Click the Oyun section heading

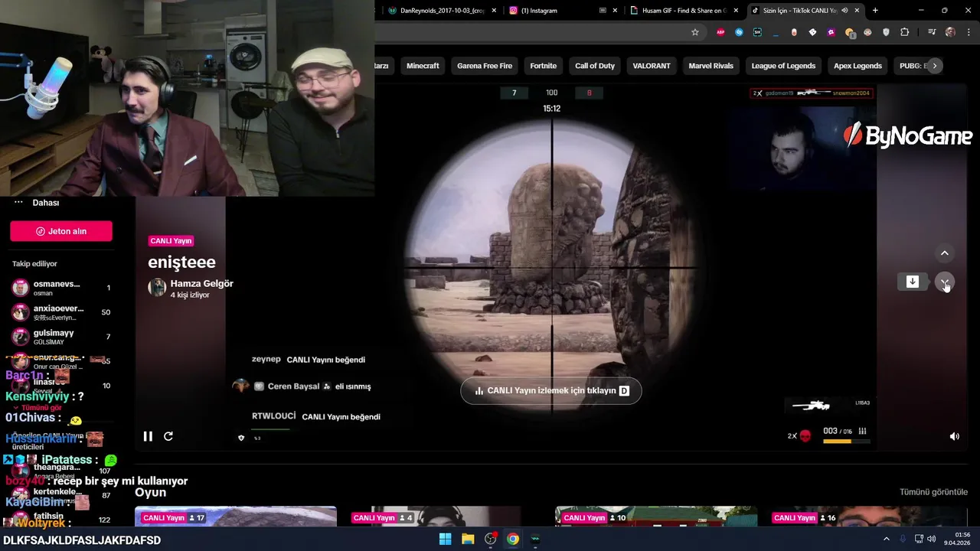tap(151, 492)
